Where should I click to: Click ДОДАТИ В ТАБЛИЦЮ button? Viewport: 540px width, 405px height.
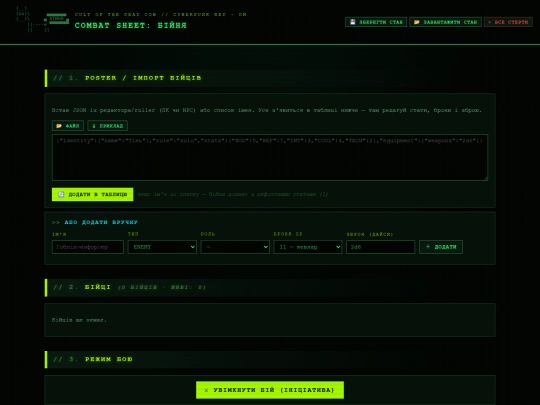tap(92, 194)
